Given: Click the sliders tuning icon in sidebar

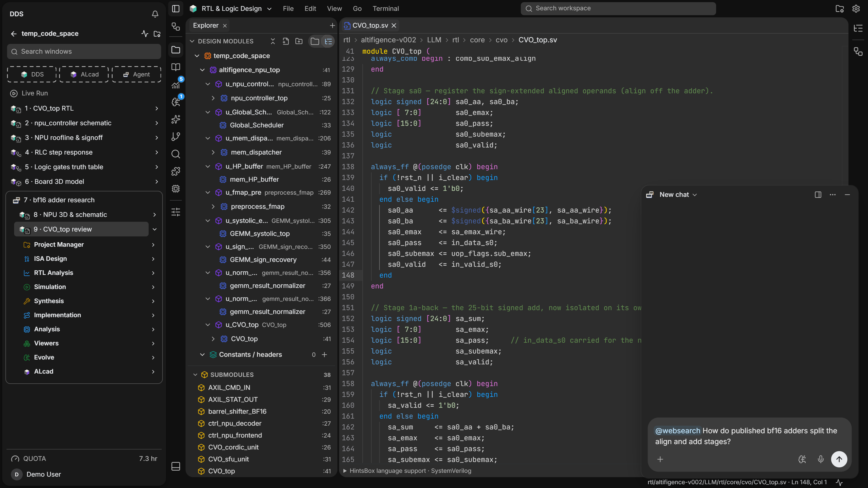Looking at the screenshot, I should point(176,212).
